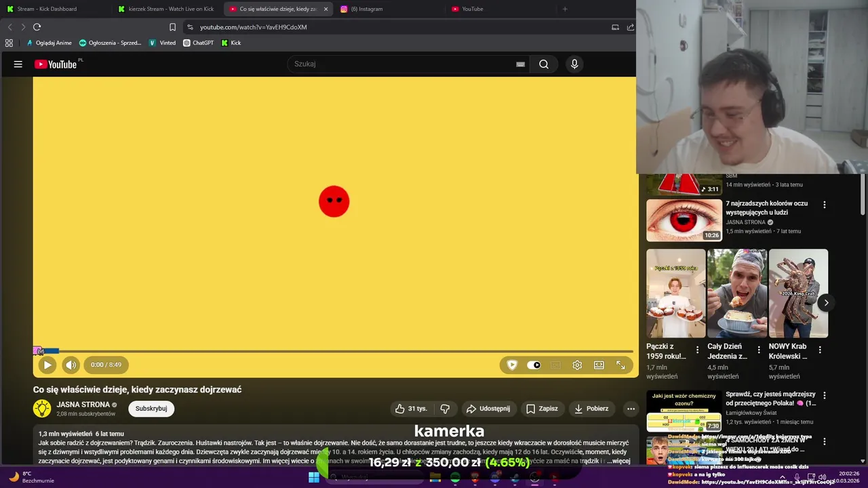This screenshot has width=868, height=488.
Task: Open the Oglądaj Anime bookmark
Action: [x=49, y=43]
